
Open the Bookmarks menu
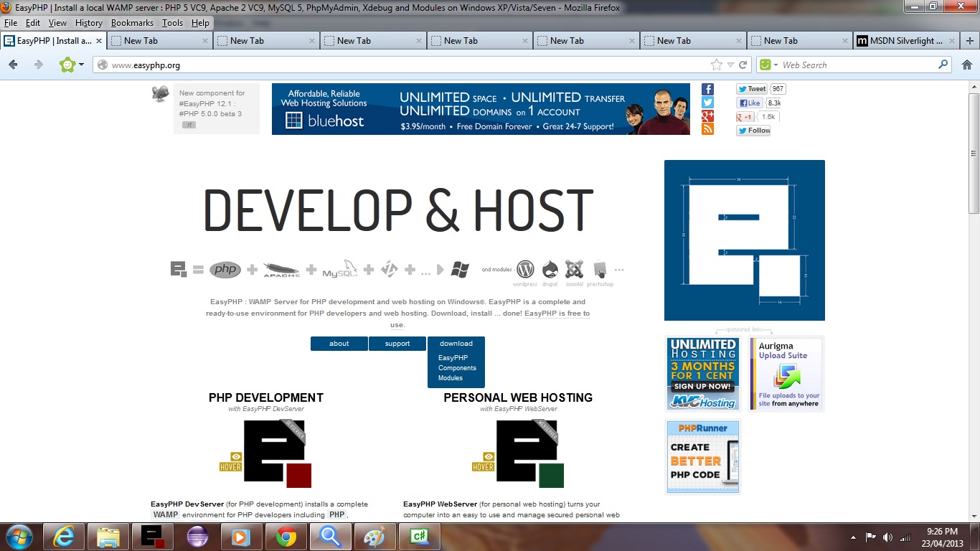132,23
